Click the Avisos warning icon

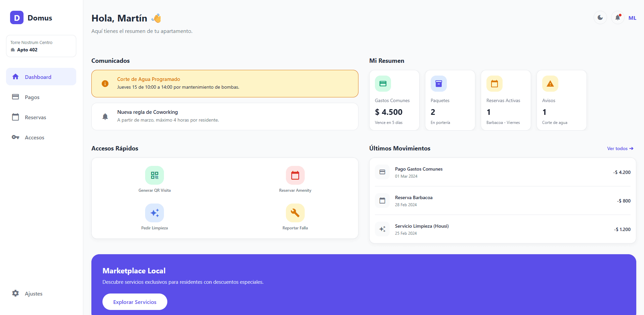pyautogui.click(x=550, y=83)
